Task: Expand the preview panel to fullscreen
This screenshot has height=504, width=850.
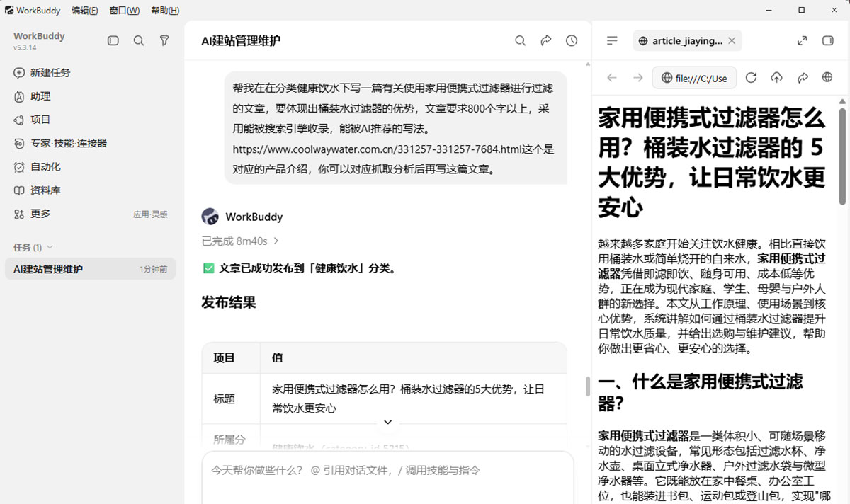Action: (x=802, y=41)
